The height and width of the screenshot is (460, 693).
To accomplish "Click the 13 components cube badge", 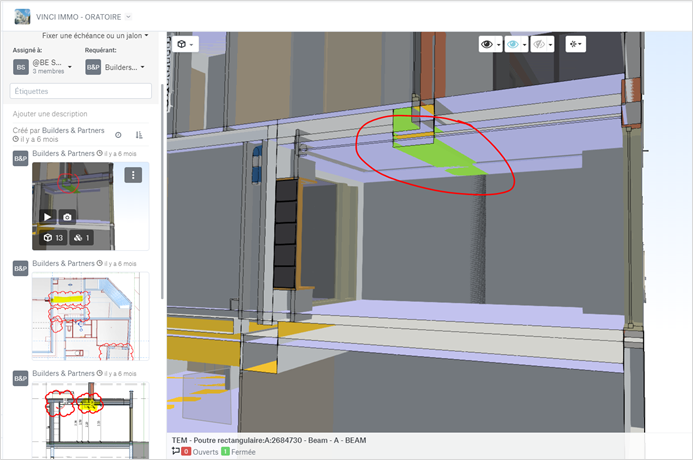I will click(x=53, y=238).
